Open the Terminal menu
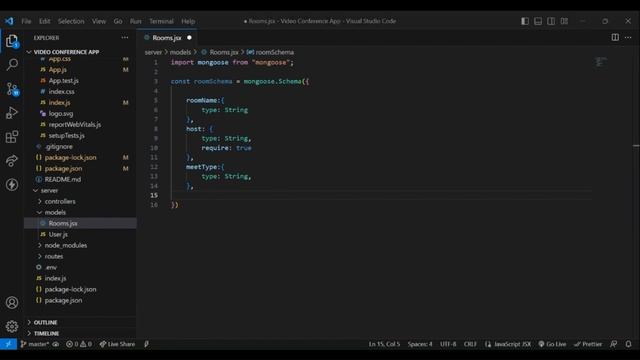Image resolution: width=640 pixels, height=360 pixels. pyautogui.click(x=161, y=21)
